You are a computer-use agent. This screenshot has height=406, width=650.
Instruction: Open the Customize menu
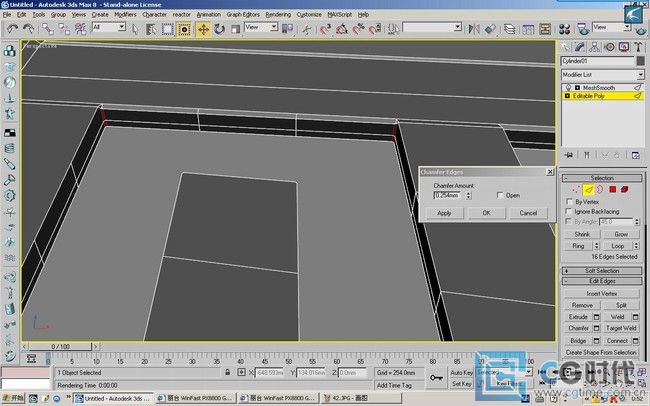(309, 14)
